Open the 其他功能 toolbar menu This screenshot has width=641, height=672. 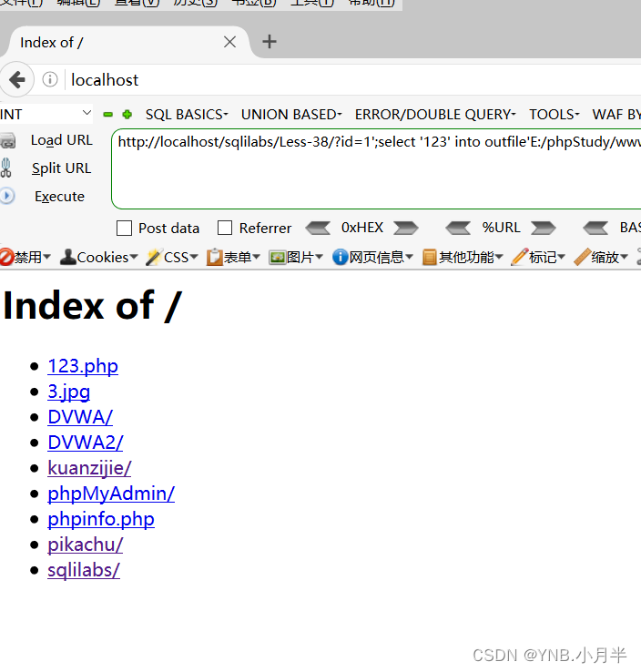click(463, 257)
